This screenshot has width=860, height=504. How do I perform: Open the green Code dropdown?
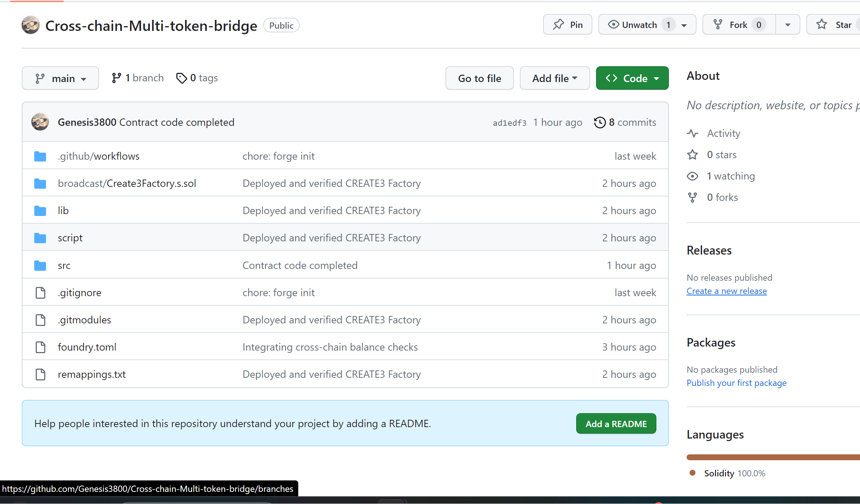(632, 78)
